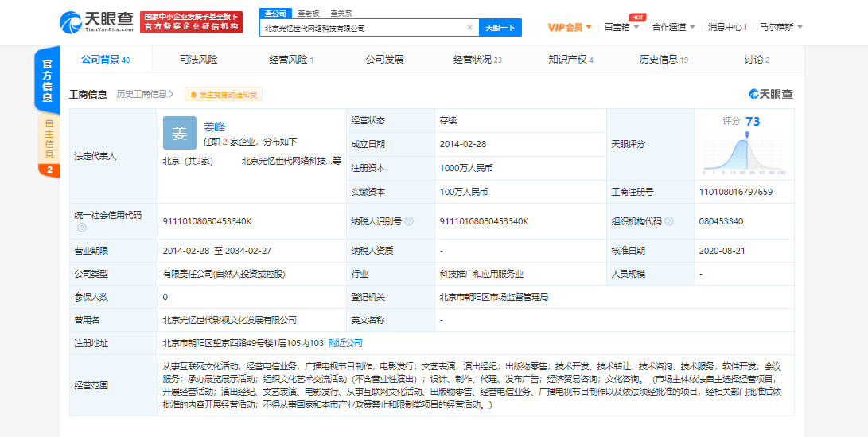The image size is (868, 437).
Task: Click the registered address text 望京西路49号楼
Action: 243,343
